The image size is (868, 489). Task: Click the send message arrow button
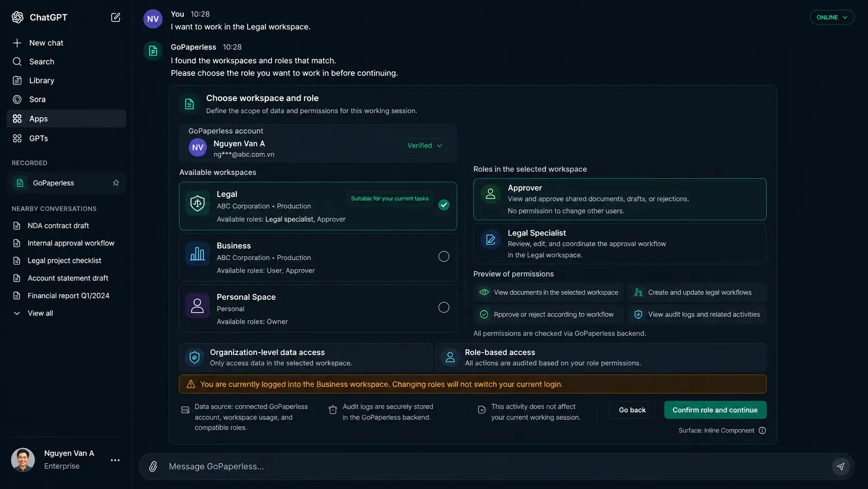840,467
